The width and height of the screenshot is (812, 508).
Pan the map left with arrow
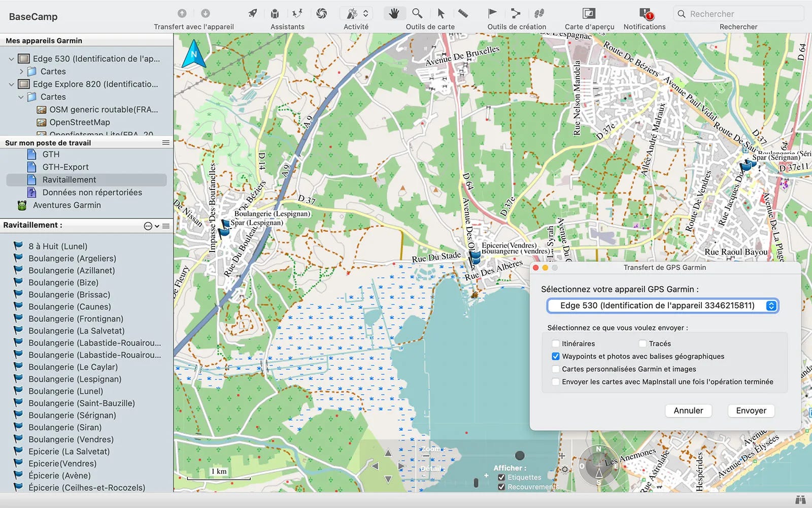(x=375, y=466)
